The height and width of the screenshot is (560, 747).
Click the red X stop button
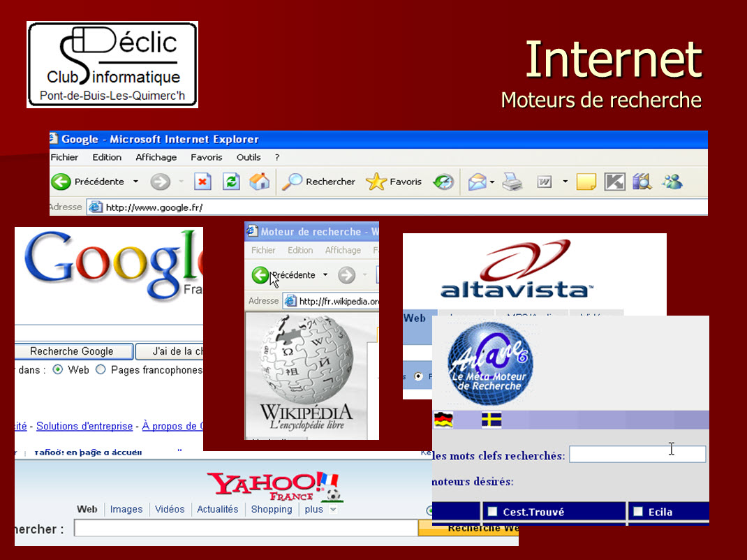coord(202,182)
